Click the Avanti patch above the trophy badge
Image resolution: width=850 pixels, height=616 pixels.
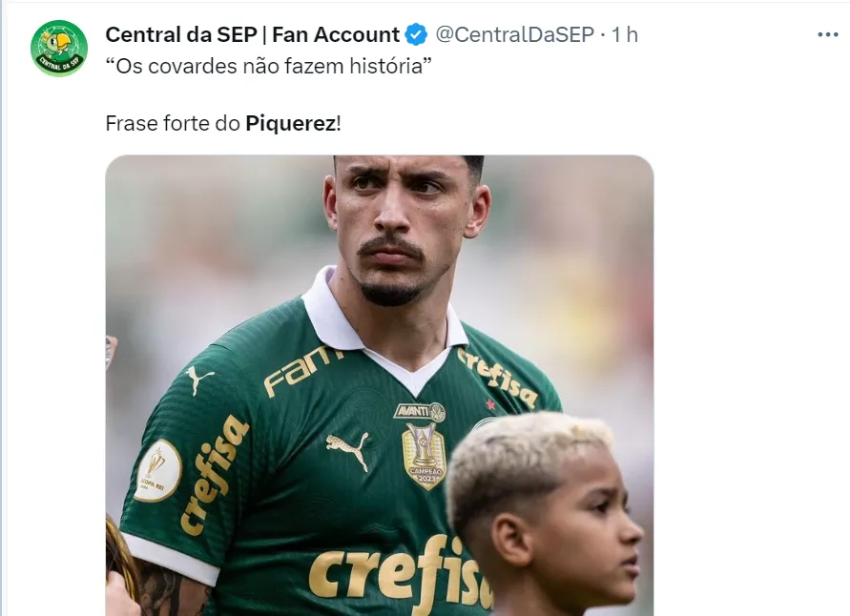420,412
